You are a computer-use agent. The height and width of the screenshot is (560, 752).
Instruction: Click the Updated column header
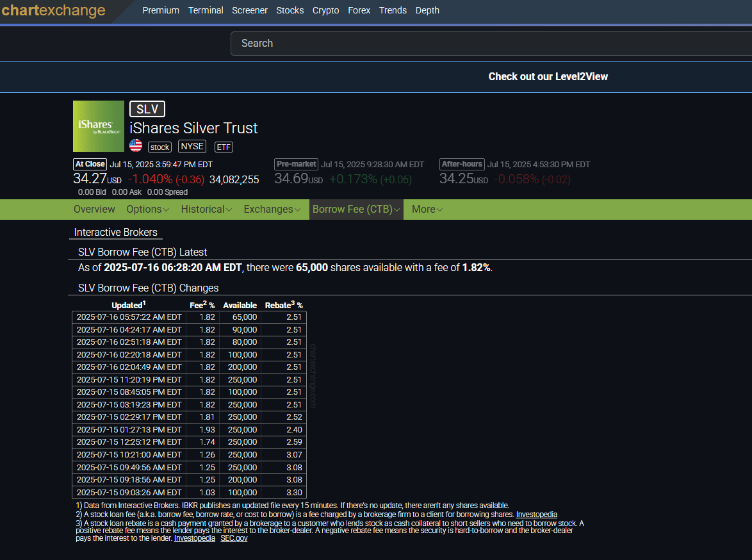coord(129,305)
